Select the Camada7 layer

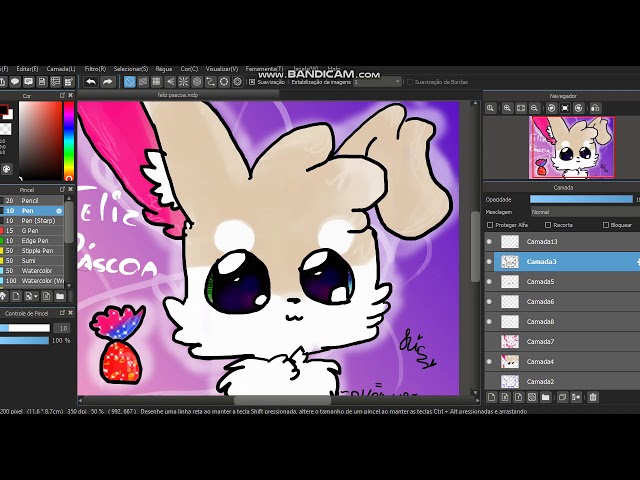pos(562,342)
